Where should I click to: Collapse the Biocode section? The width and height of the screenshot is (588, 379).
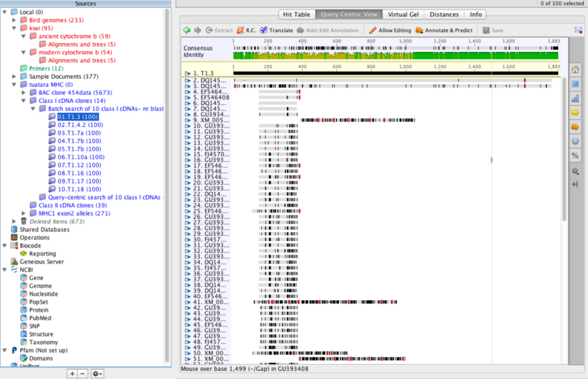click(x=5, y=246)
